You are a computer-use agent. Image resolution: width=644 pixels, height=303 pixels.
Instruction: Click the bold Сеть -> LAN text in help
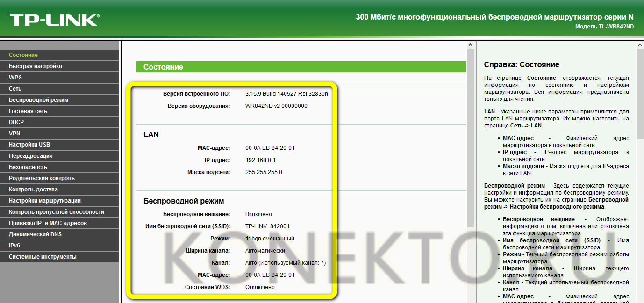point(526,126)
